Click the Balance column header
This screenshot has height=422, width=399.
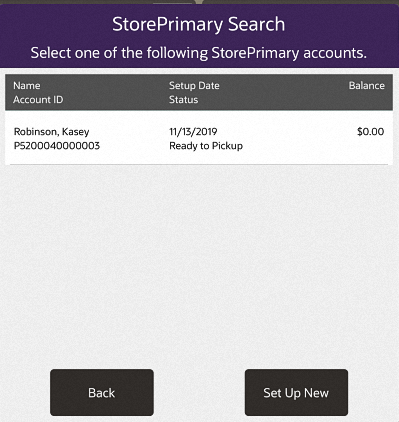pos(367,86)
